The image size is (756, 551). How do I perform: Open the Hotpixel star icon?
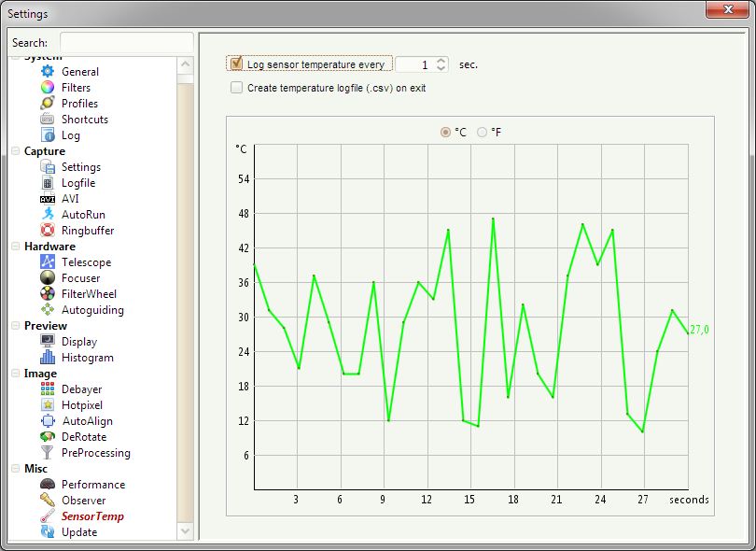click(48, 404)
